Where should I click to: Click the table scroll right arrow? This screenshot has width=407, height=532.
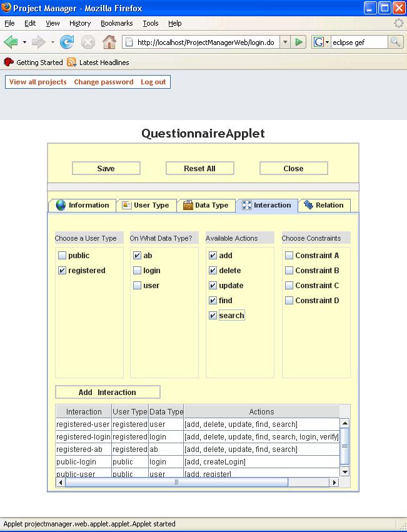(x=334, y=482)
